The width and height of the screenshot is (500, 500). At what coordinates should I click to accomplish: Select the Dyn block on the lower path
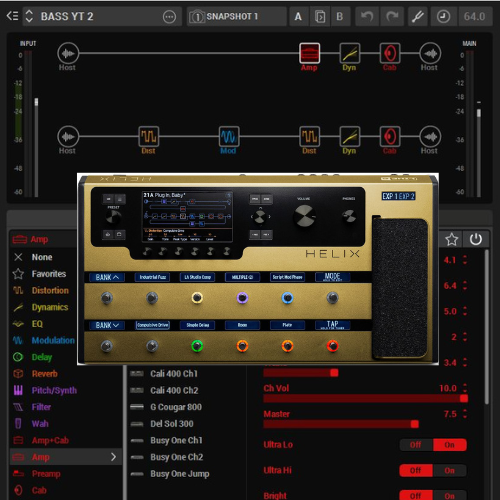[350, 136]
